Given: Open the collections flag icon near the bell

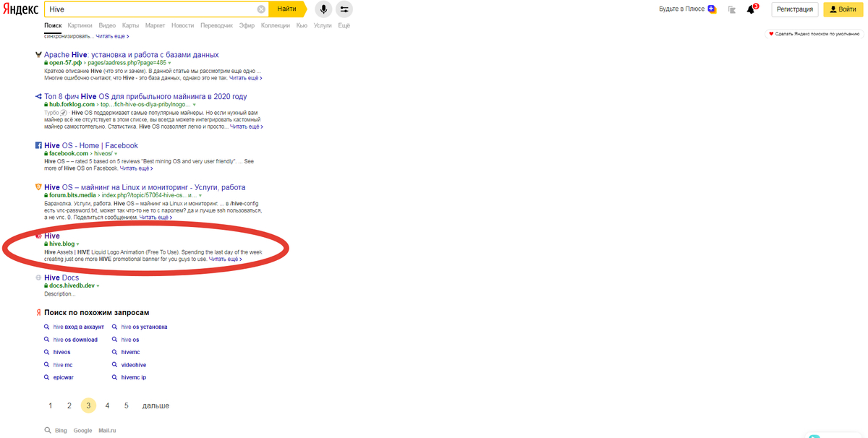Looking at the screenshot, I should tap(732, 9).
